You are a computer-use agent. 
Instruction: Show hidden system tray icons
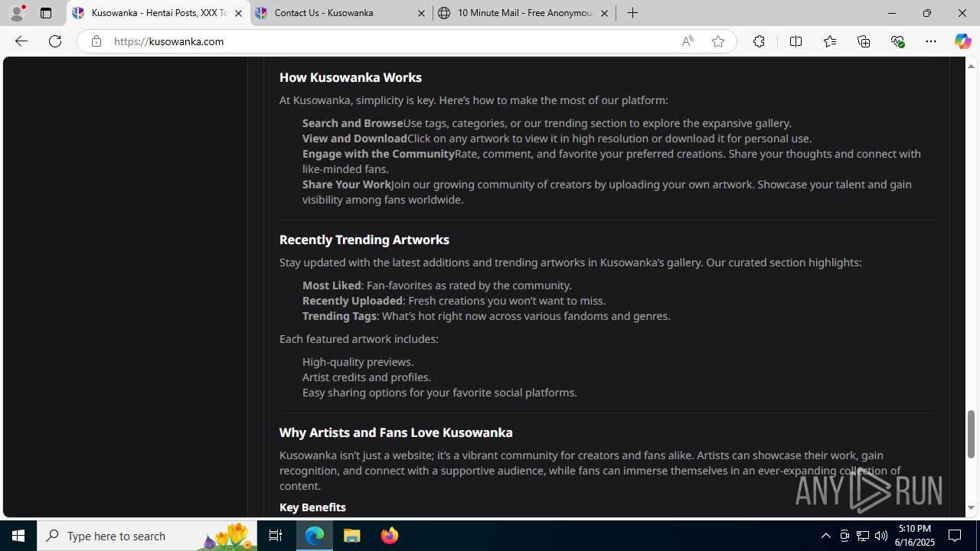pyautogui.click(x=825, y=536)
